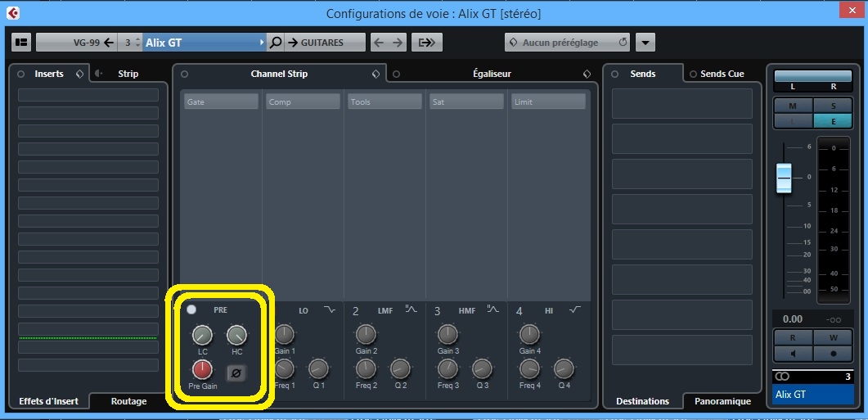Switch to the Strip tab
The image size is (868, 420).
(x=128, y=74)
